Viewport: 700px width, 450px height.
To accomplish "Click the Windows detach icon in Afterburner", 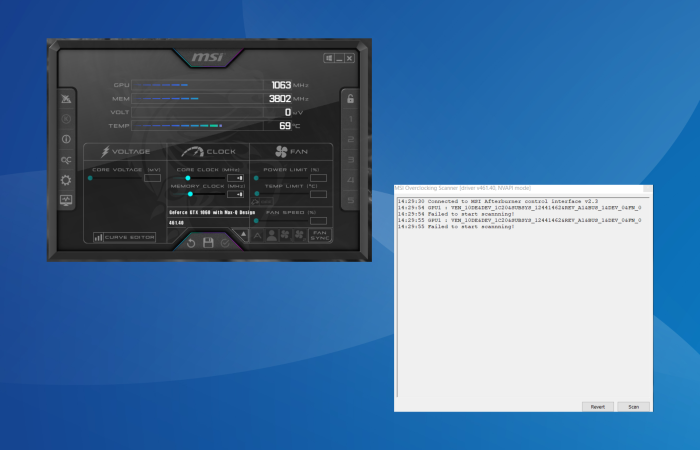I will point(329,58).
